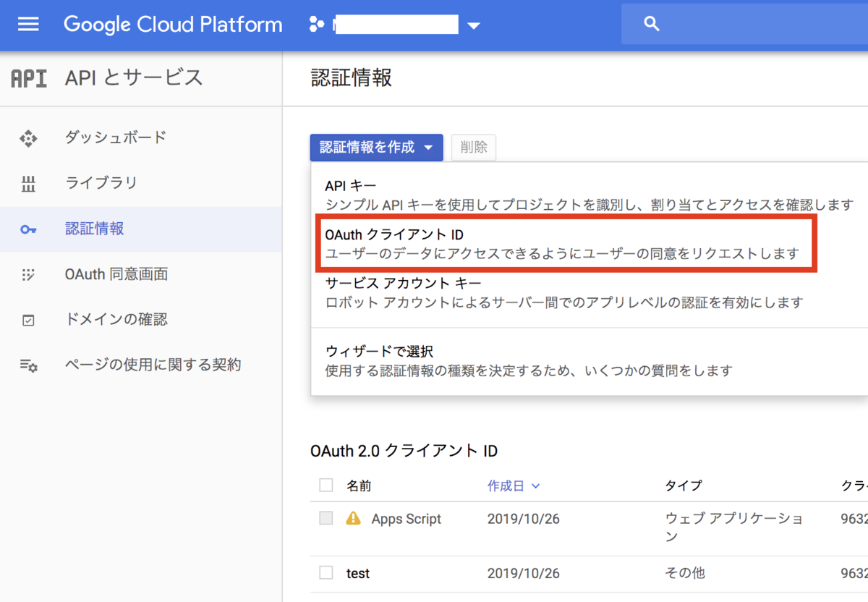Click the 認証情報 page heading
Image resolution: width=868 pixels, height=602 pixels.
(352, 77)
